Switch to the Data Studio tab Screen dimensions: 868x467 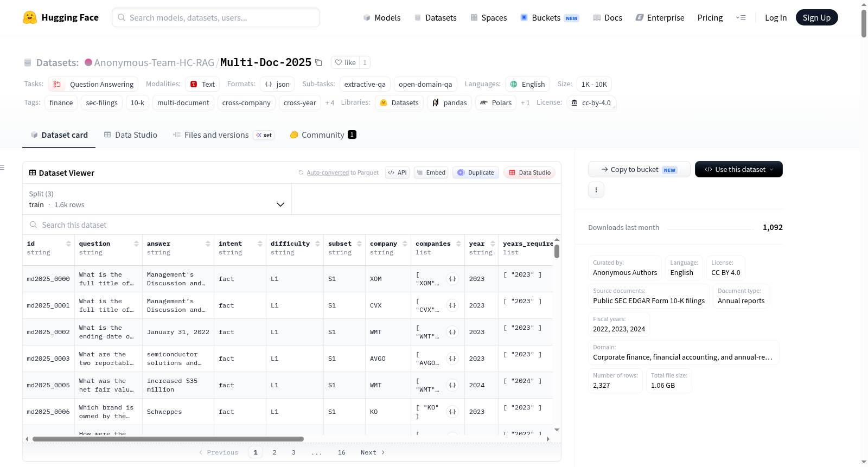131,135
